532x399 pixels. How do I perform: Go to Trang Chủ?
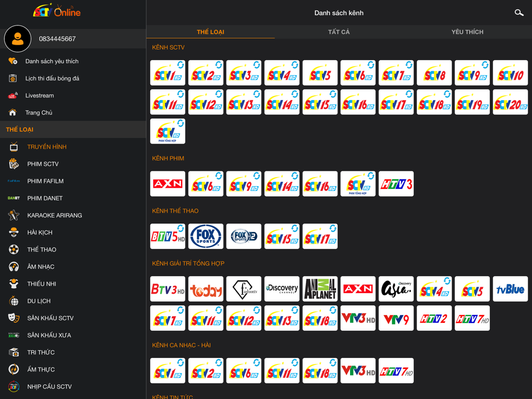click(x=73, y=112)
